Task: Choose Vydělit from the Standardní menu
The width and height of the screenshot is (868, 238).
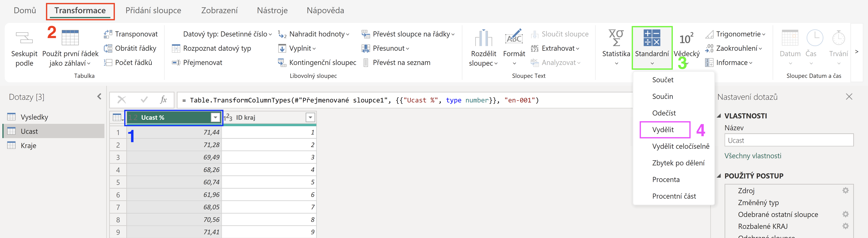Action: point(663,130)
